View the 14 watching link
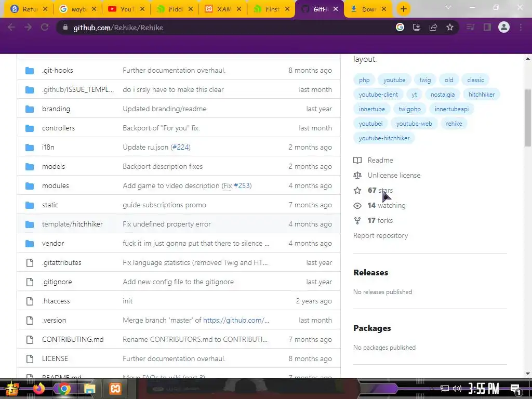 379,205
